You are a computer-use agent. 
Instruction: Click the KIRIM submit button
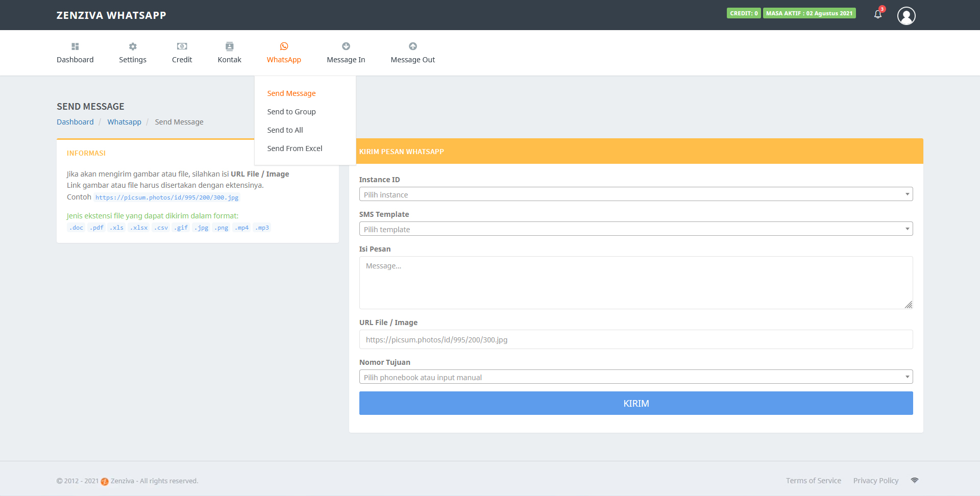tap(636, 403)
